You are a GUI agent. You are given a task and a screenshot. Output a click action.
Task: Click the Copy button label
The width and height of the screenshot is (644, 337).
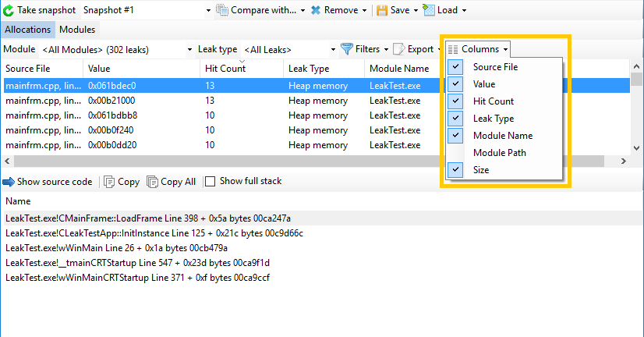[x=129, y=182]
